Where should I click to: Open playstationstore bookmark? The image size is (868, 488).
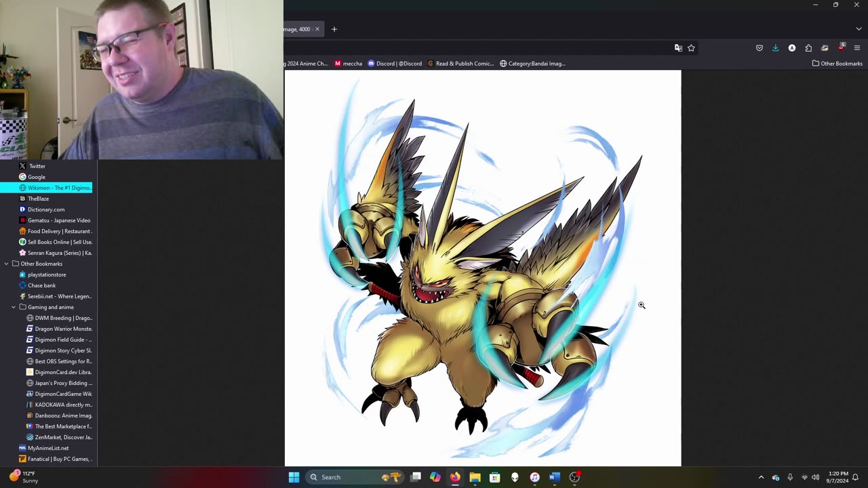42,274
